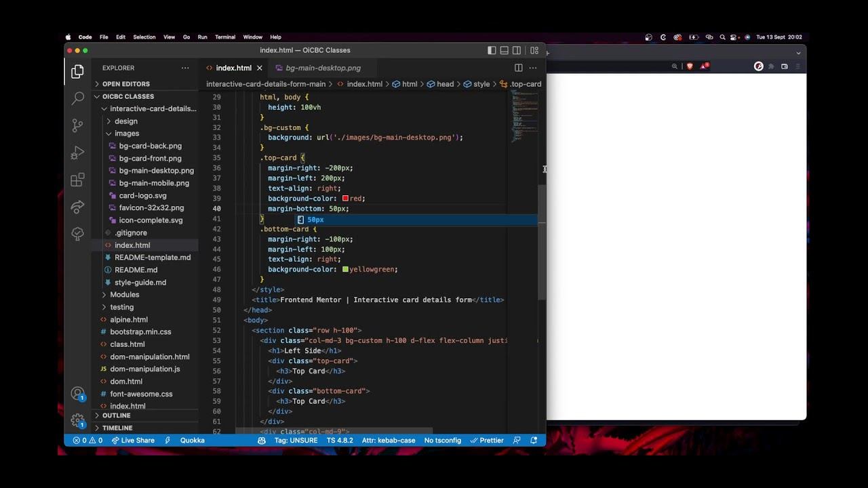Open bg-card-back.png in explorer
868x488 pixels.
tap(151, 146)
